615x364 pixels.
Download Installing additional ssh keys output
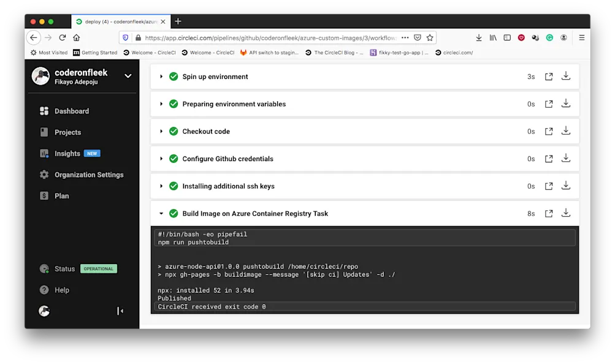(565, 185)
